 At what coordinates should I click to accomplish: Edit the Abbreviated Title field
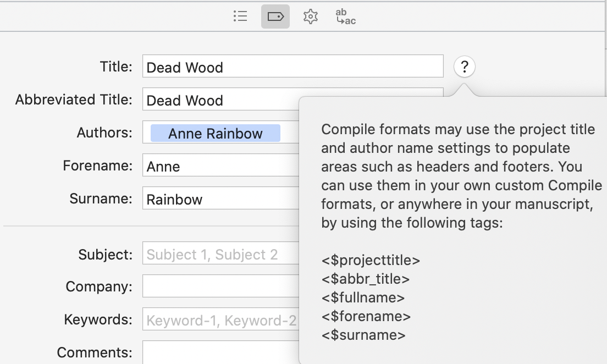220,99
